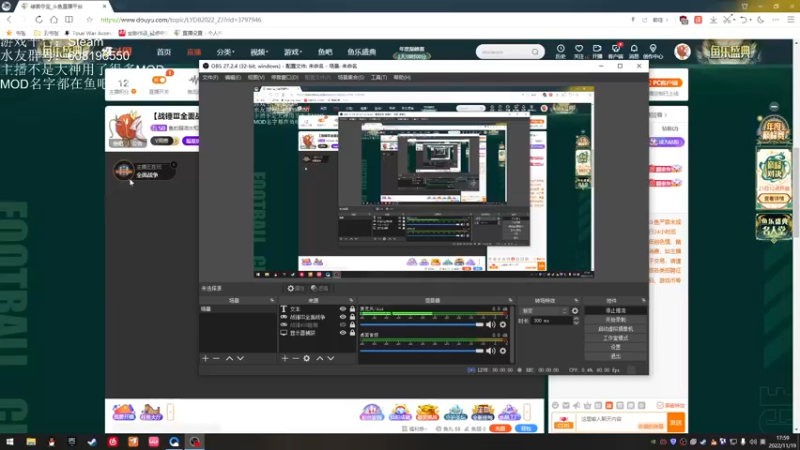Screen dimensions: 800x450
Task: Expand the 分类 category dropdown in Douyu navigation
Action: 225,52
